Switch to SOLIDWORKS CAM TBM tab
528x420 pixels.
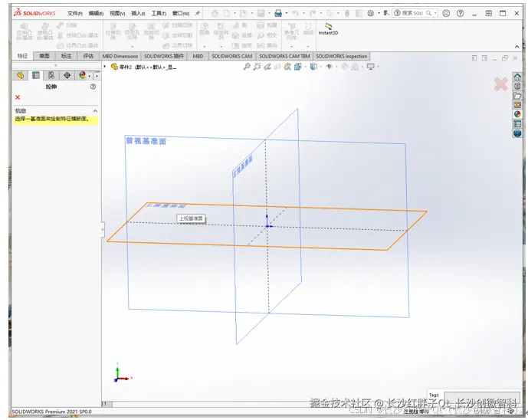coord(284,56)
